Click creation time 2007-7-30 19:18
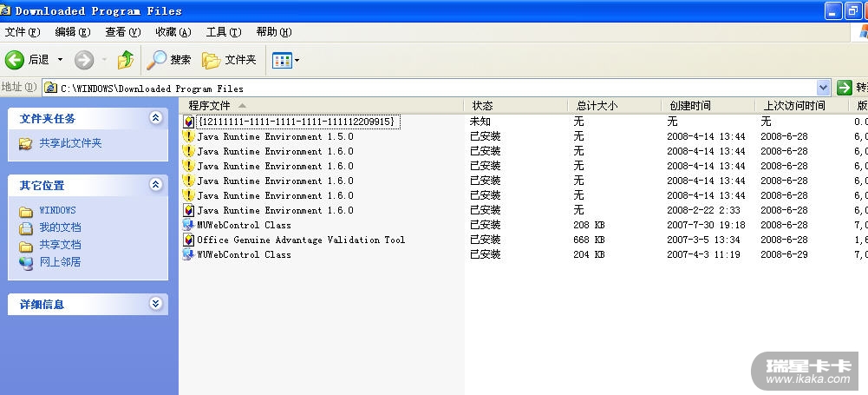 706,225
